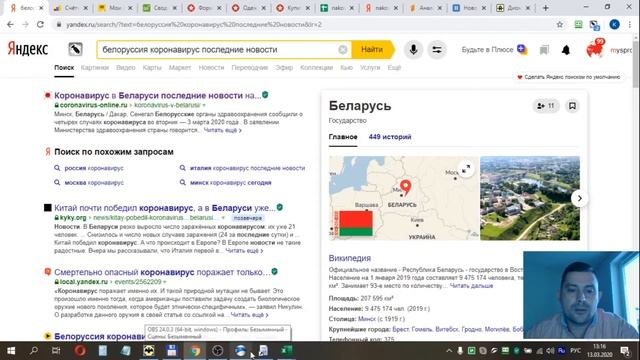Expand the Belarus map to fullscreen

[x=466, y=169]
